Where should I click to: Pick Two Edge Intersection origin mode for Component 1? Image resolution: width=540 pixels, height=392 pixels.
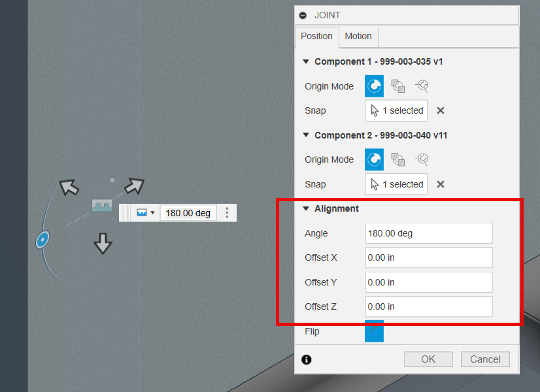pos(422,86)
